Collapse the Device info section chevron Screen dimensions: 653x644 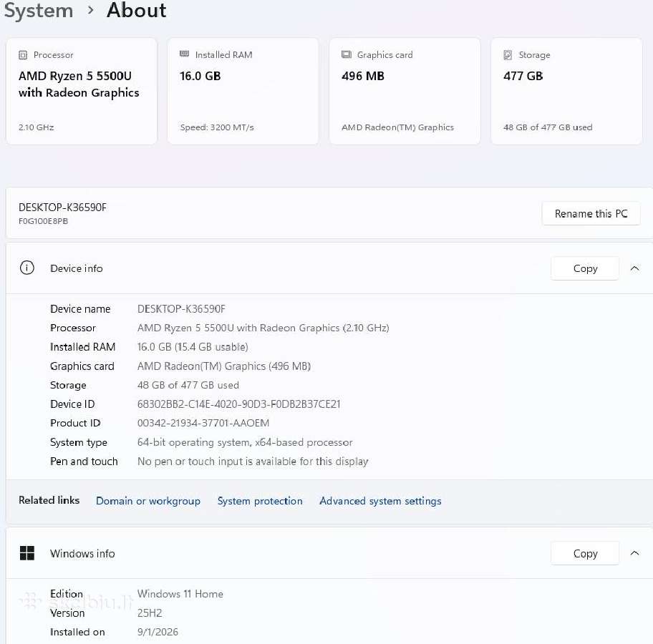tap(634, 268)
